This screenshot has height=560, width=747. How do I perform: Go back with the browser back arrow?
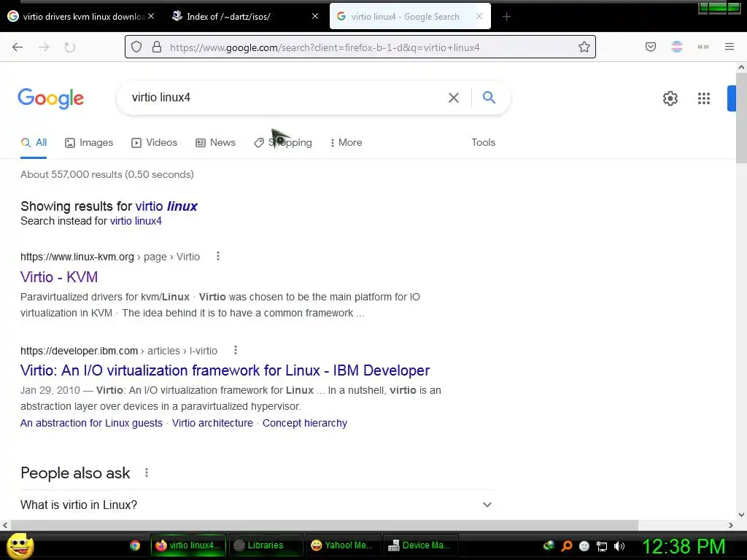pos(18,47)
